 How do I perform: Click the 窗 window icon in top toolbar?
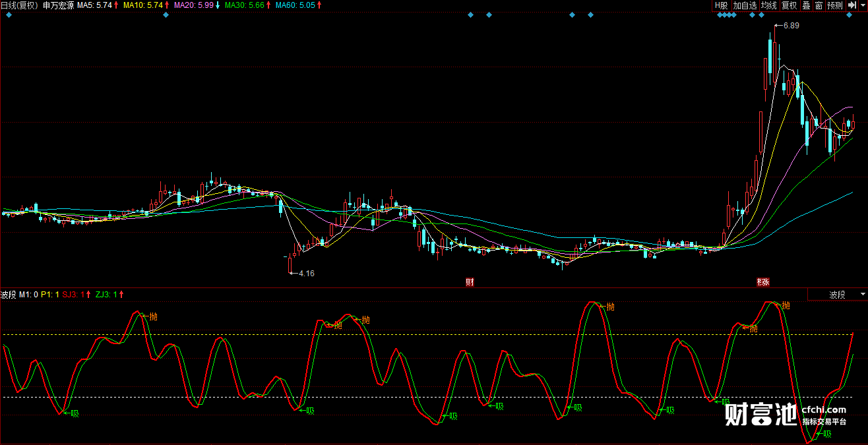click(819, 5)
